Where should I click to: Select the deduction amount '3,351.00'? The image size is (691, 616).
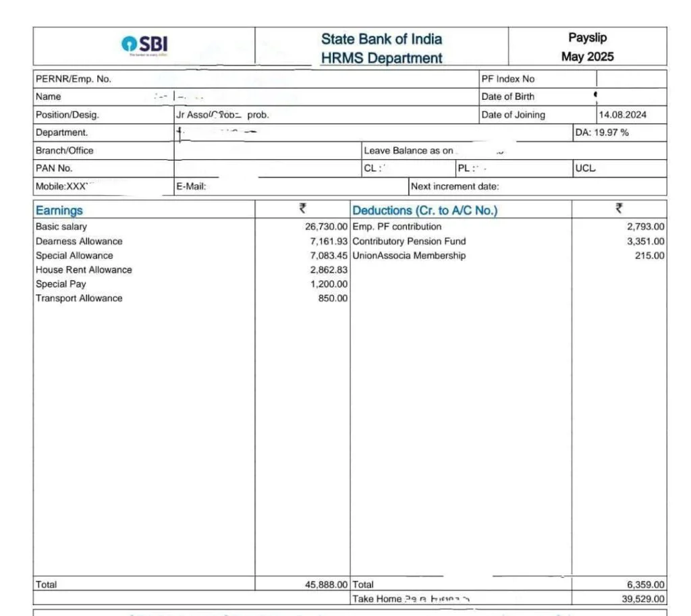point(646,241)
